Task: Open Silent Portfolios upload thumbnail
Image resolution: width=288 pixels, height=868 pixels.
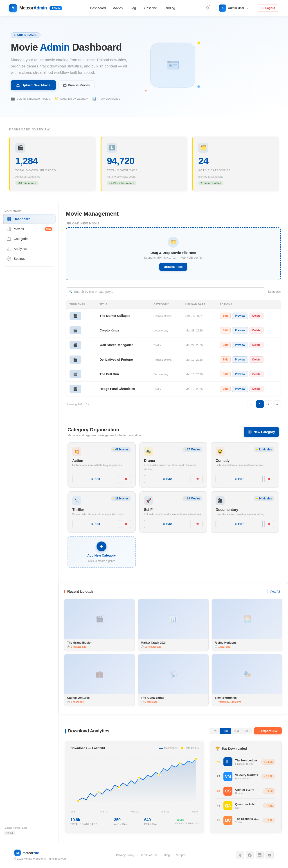Action: click(247, 674)
